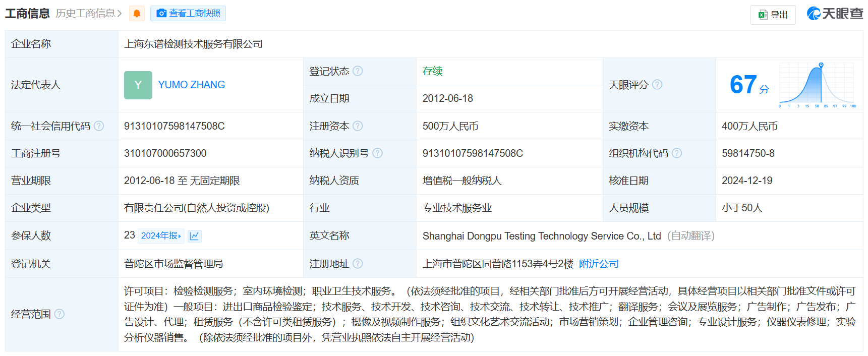Click the 天眼评分 distribution chart
Screen dimensions: 868x356
[x=817, y=85]
